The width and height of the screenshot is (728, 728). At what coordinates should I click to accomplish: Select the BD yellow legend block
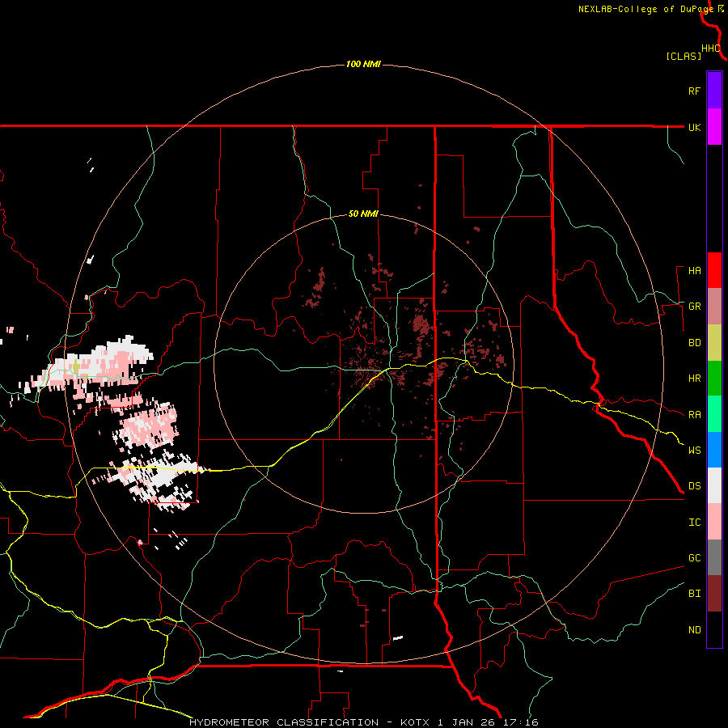pos(714,342)
